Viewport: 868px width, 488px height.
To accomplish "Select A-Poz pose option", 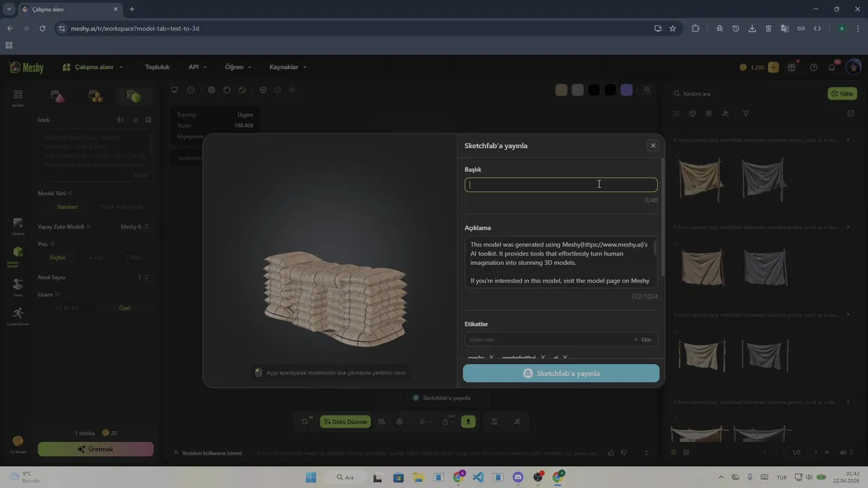I will [x=96, y=258].
